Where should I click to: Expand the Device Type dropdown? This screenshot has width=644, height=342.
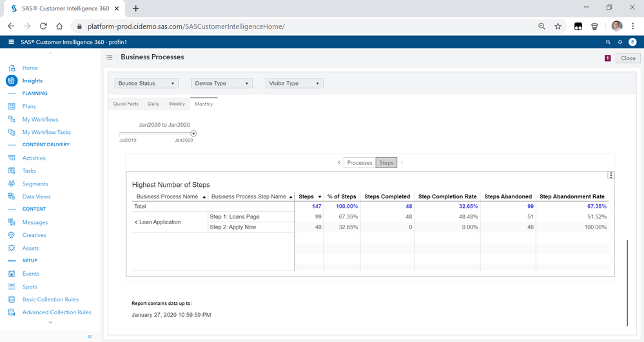[x=222, y=84]
